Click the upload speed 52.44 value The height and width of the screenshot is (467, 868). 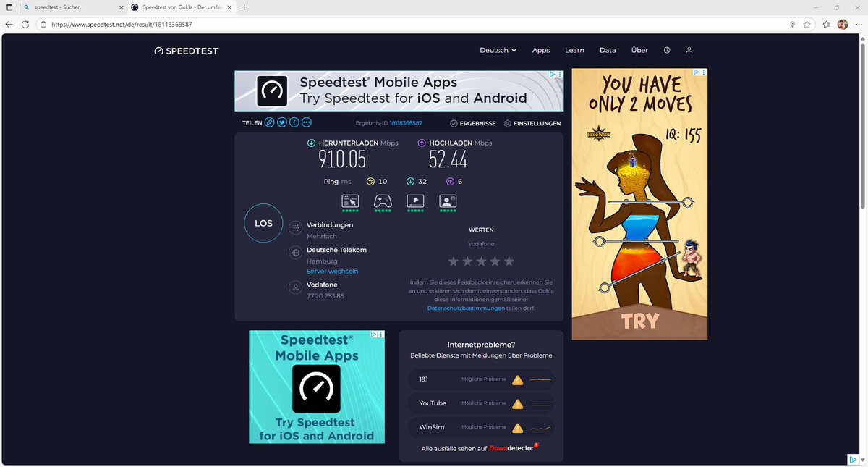click(448, 159)
